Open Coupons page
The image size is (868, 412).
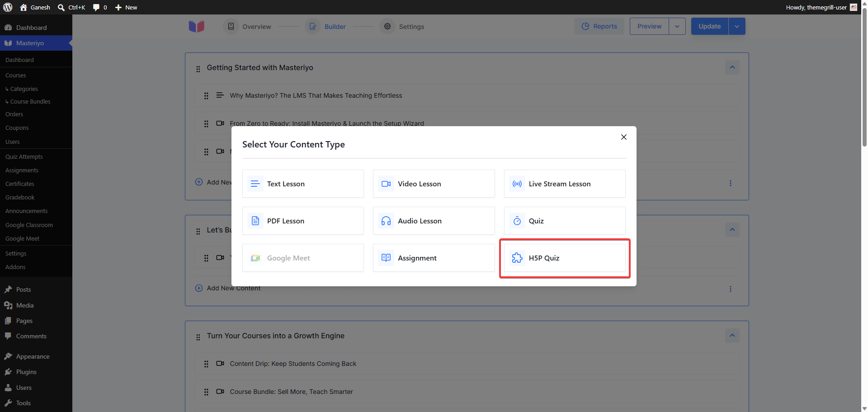click(x=17, y=128)
